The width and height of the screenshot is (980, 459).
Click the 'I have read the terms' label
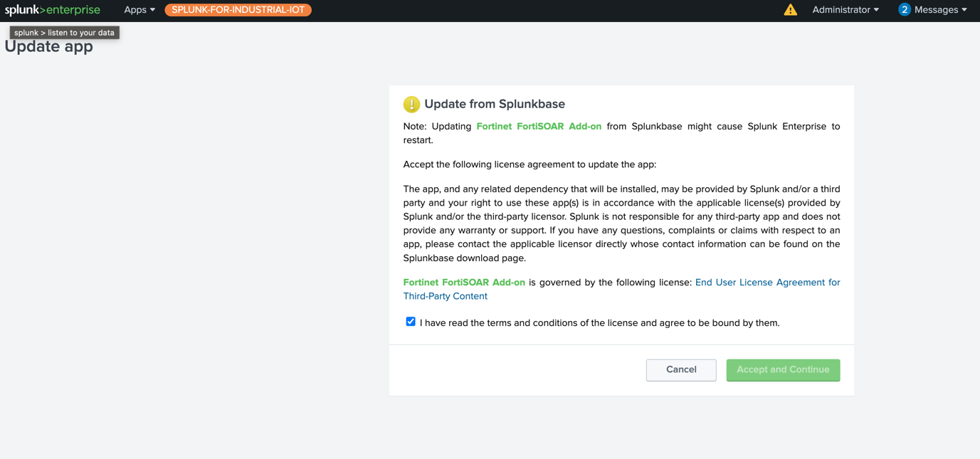tap(599, 323)
